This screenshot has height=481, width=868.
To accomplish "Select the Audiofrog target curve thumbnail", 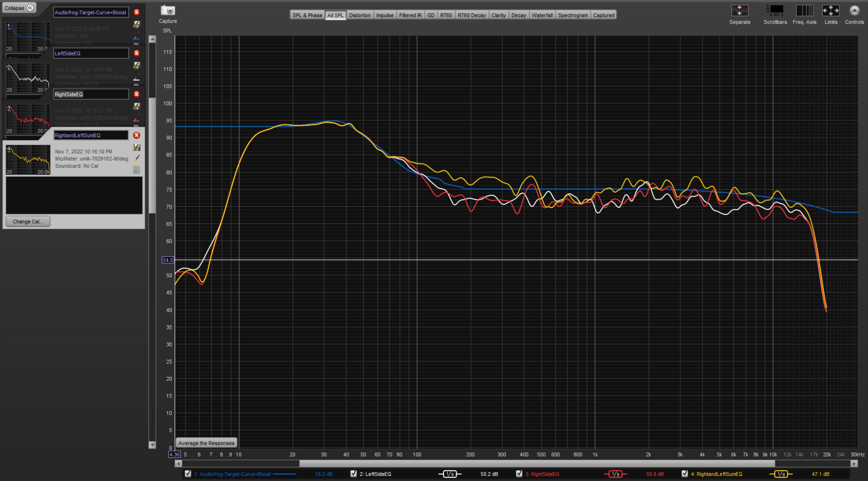I will click(x=28, y=37).
